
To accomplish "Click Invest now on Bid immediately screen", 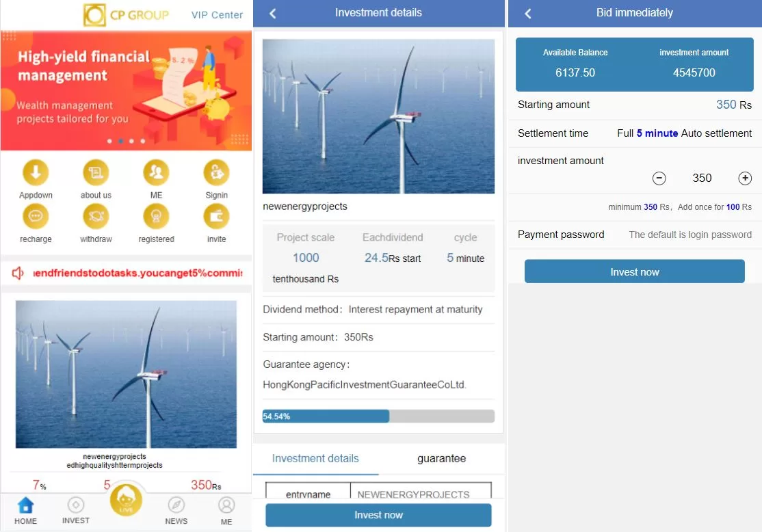I will [x=634, y=271].
